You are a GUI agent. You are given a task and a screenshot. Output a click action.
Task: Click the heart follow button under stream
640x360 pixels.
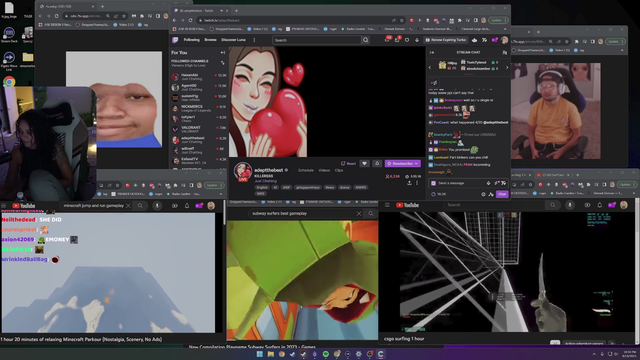tap(364, 164)
